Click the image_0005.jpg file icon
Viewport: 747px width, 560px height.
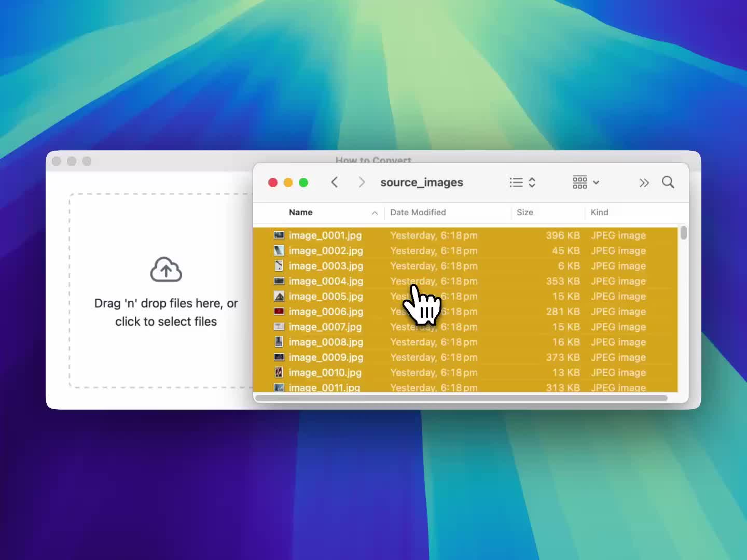(279, 297)
